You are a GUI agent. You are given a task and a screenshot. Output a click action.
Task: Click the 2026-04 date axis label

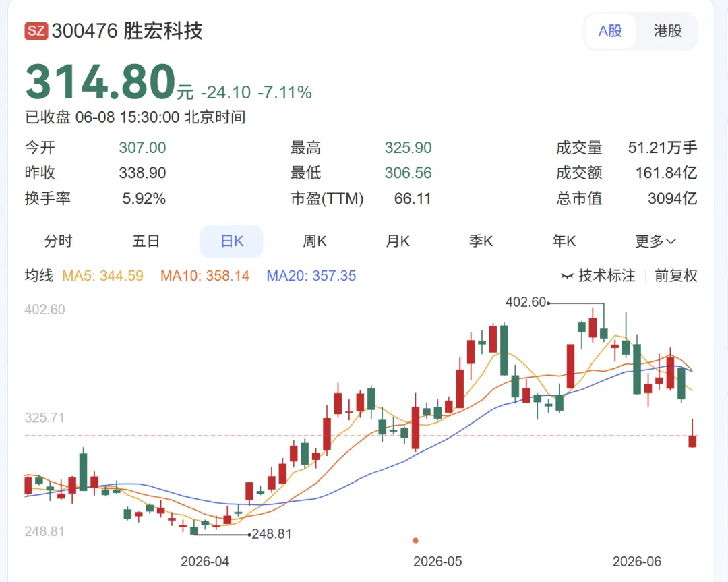[205, 562]
